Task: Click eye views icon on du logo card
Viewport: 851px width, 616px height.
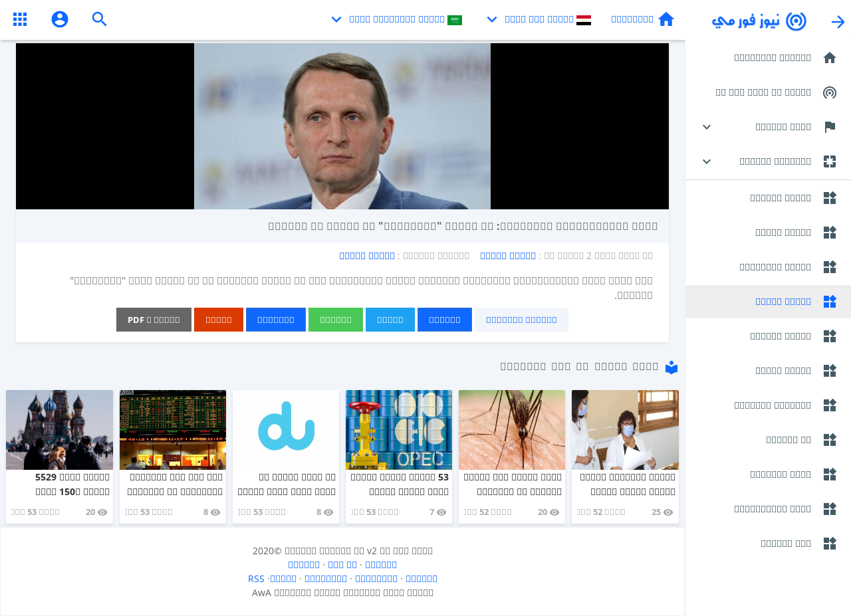Action: click(x=328, y=512)
